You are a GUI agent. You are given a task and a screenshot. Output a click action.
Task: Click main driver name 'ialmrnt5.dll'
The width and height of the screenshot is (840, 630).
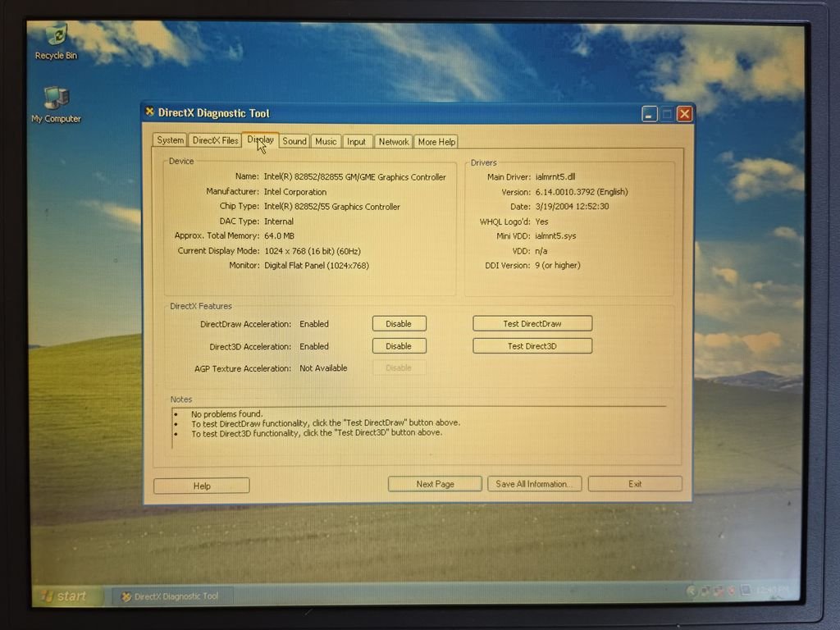(555, 177)
